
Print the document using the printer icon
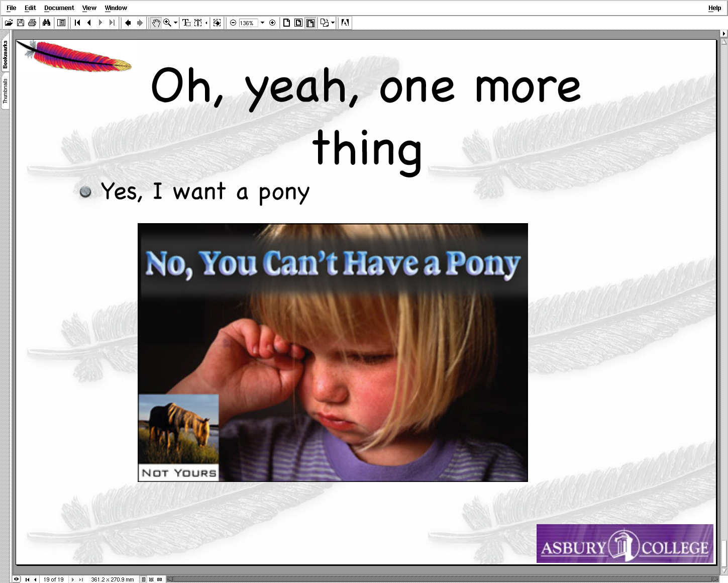(32, 23)
